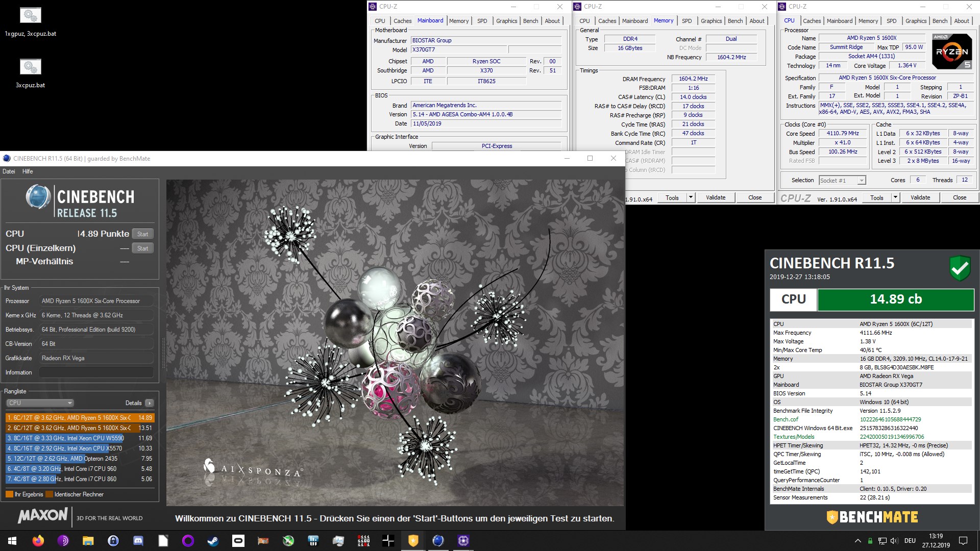Select rank 5 Opteron 2435 ranking entry

point(80,459)
